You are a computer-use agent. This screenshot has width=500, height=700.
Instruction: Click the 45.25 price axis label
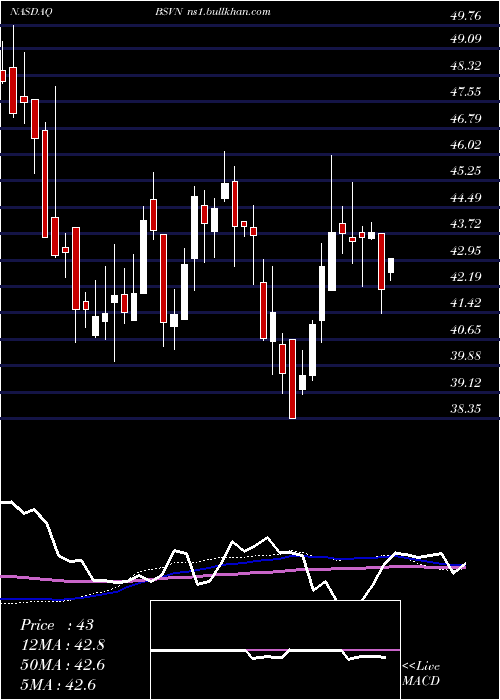(x=466, y=171)
